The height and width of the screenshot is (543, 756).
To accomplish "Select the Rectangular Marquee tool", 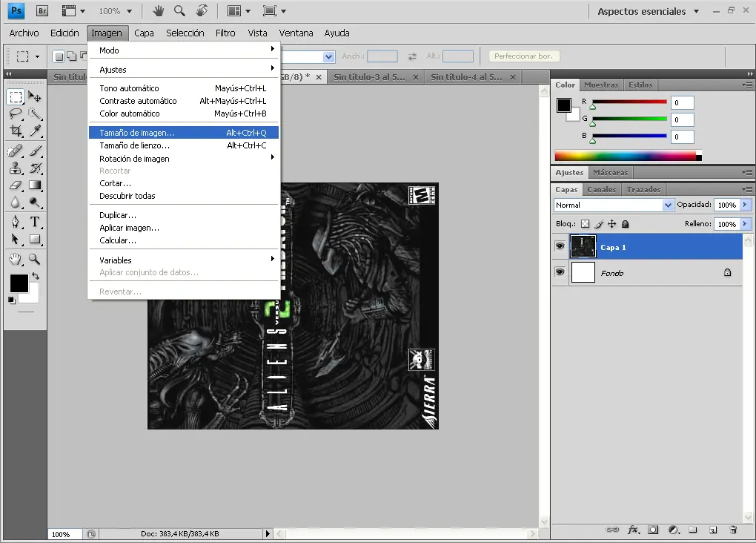I will (x=16, y=97).
